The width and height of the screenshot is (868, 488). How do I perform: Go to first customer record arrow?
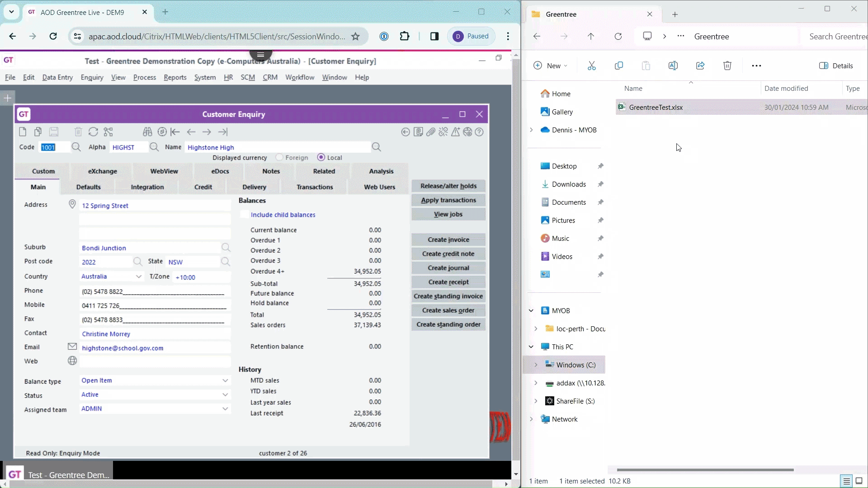tap(175, 132)
